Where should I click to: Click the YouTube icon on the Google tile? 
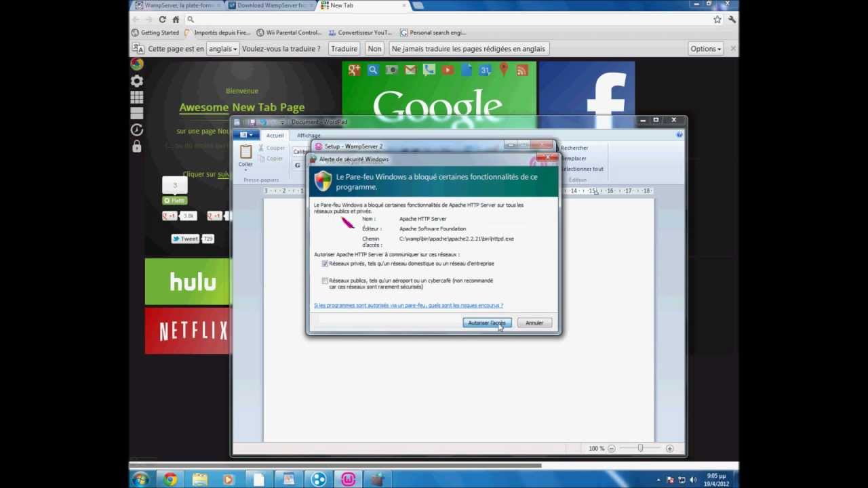[x=448, y=70]
